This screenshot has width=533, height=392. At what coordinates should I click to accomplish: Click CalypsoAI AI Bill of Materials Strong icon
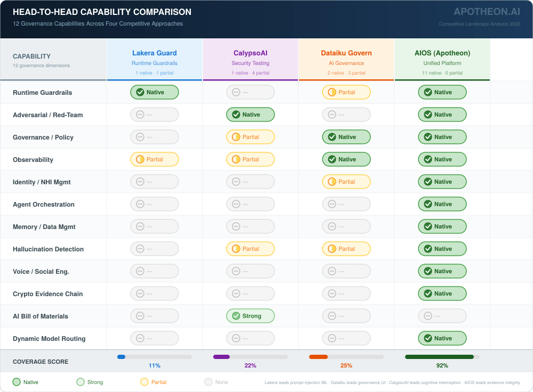pos(236,316)
